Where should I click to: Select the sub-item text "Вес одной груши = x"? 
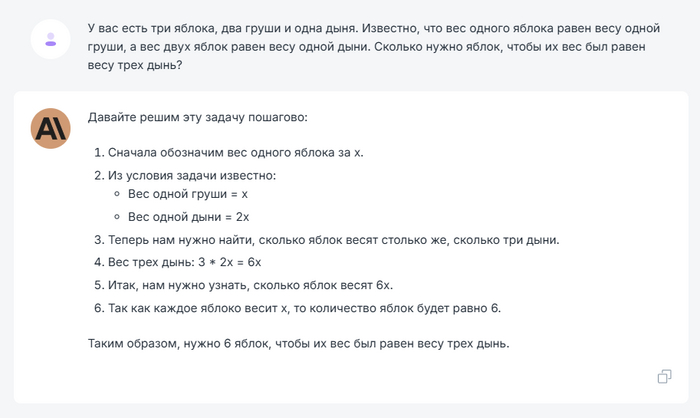(x=188, y=195)
